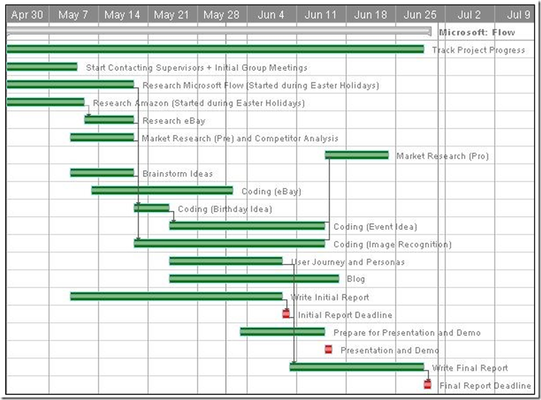Viewport: 541px width, 400px height.
Task: Select the Coding (Image Recognition) task bar
Action: tap(229, 243)
